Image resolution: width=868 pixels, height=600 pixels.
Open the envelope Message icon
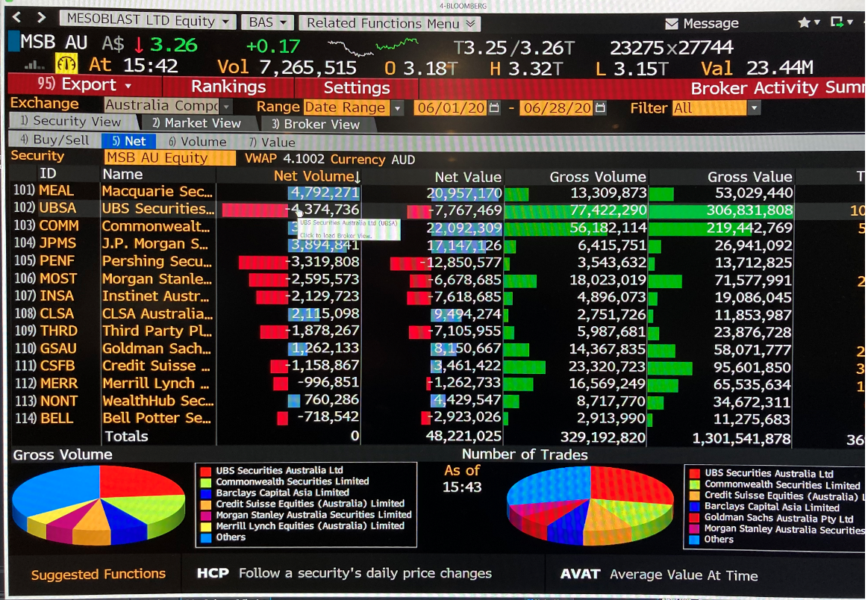point(671,23)
